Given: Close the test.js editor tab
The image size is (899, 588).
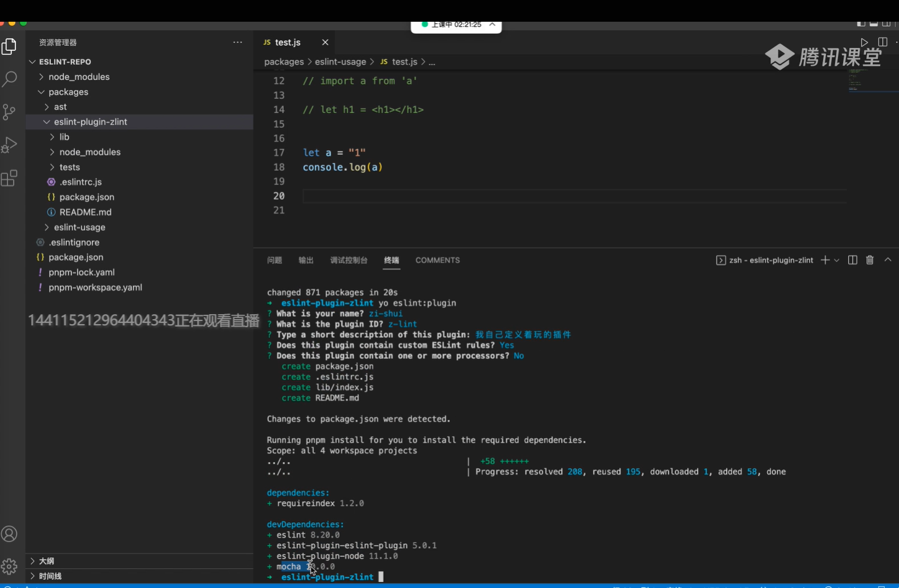Looking at the screenshot, I should click(325, 42).
